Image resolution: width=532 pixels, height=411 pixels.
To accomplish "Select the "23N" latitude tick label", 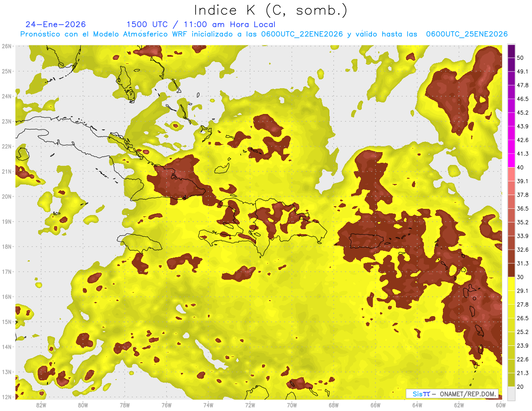I will coord(6,121).
